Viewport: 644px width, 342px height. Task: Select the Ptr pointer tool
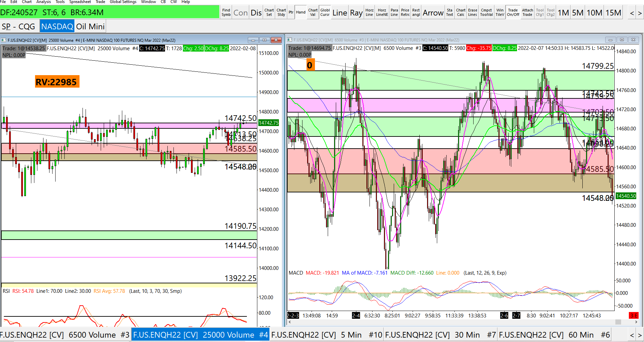291,12
